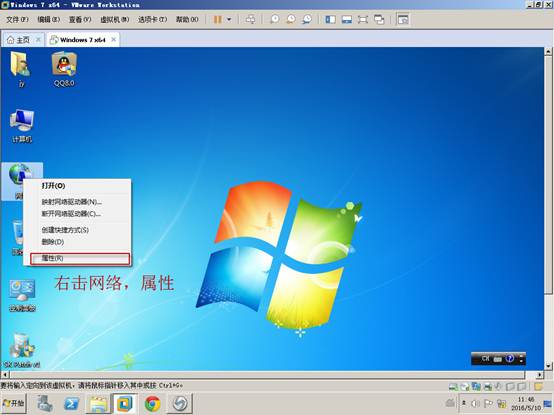Screen dimensions: 554x415
Task: Open the 虚拟机 menu
Action: [114, 19]
